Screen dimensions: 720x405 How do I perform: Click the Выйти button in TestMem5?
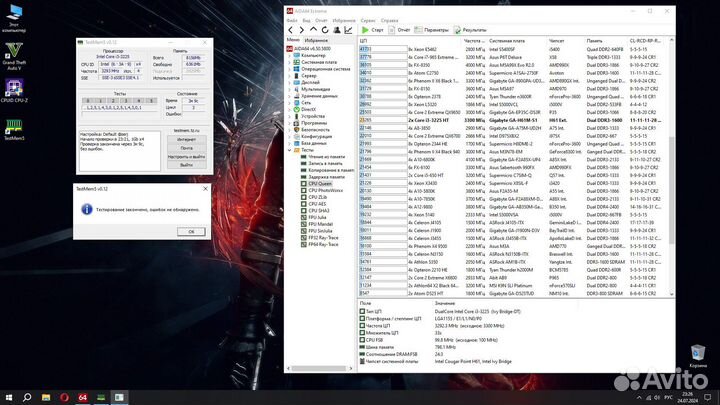(x=186, y=165)
